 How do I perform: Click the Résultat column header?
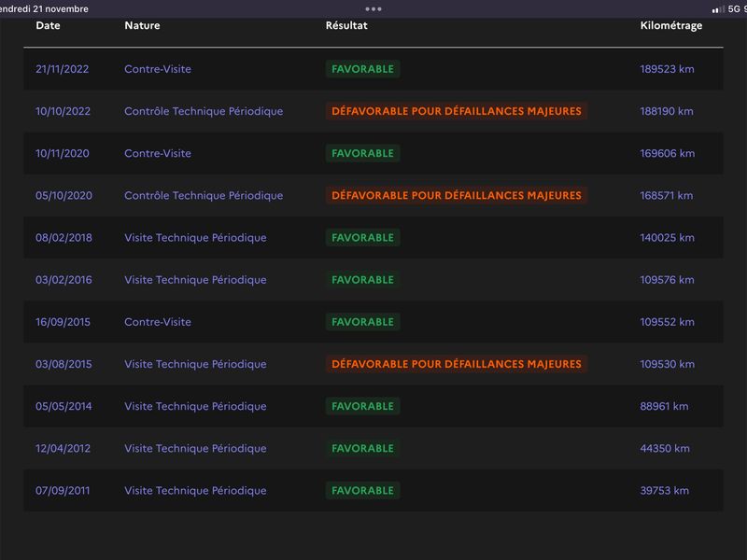point(346,25)
